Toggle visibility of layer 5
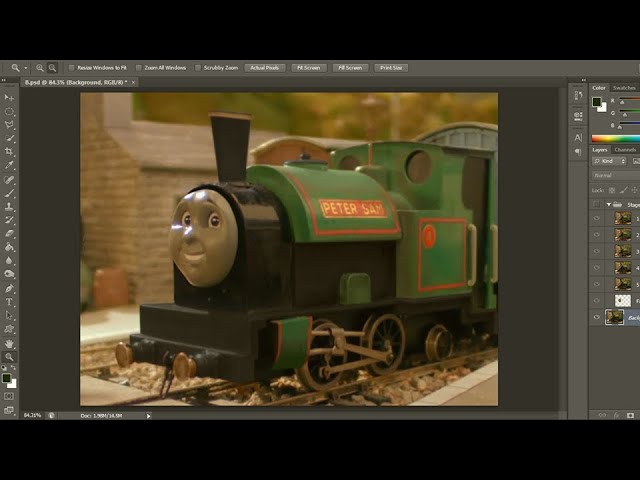This screenshot has width=640, height=480. (x=596, y=284)
